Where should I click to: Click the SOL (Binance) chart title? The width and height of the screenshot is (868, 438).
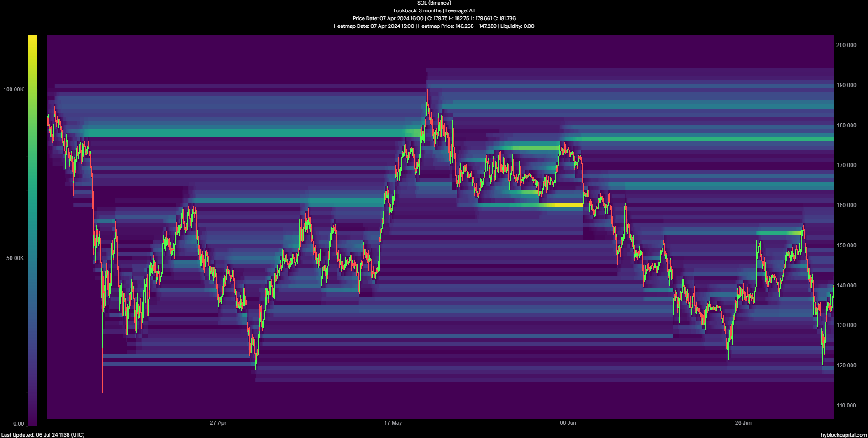[x=434, y=3]
